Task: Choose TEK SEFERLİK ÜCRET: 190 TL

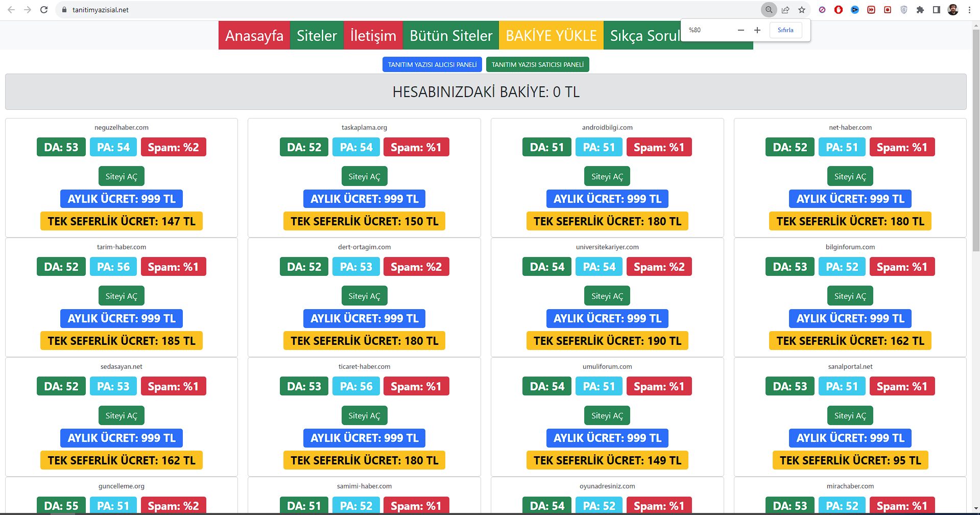Action: tap(607, 341)
